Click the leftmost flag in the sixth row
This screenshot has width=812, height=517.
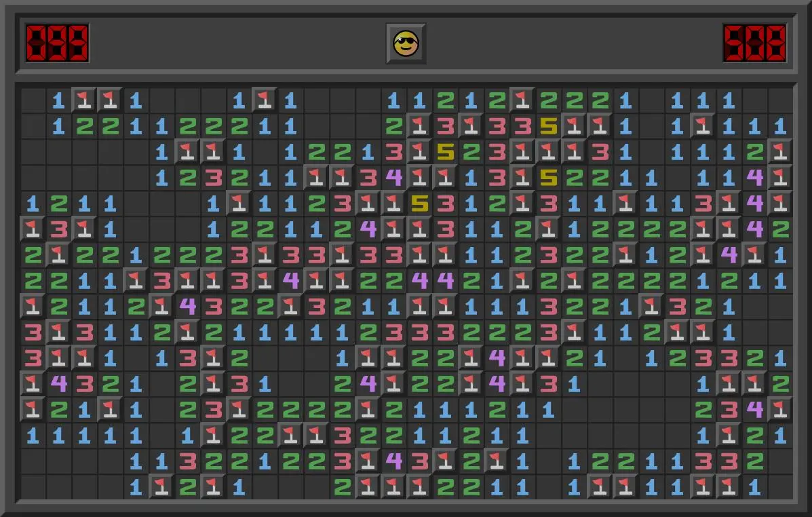pyautogui.click(x=33, y=229)
